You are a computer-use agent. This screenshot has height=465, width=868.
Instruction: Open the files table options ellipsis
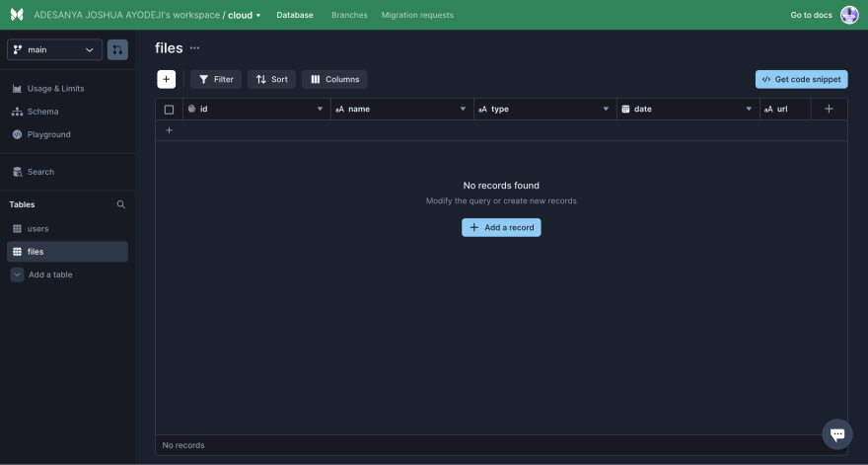(x=194, y=48)
